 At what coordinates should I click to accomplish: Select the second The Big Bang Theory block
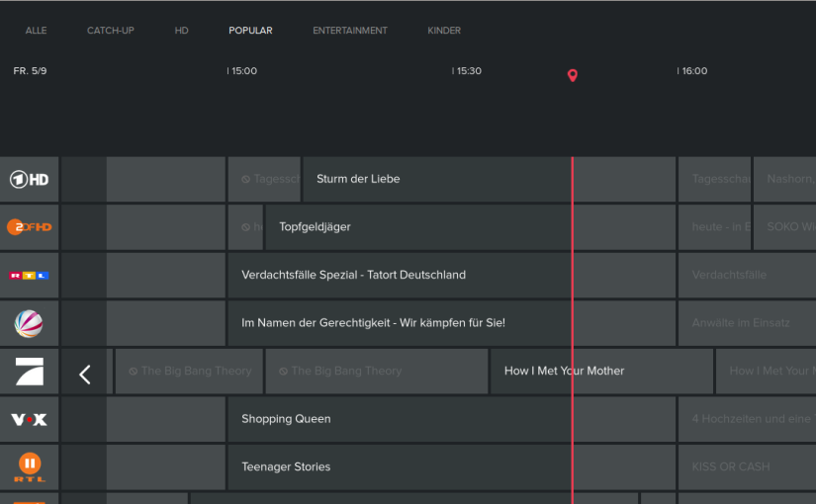377,371
